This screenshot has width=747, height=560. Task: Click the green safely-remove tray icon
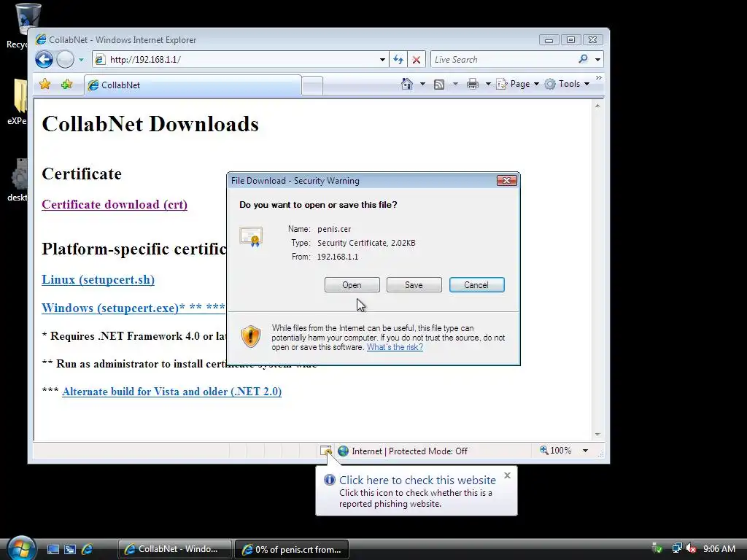(x=657, y=549)
